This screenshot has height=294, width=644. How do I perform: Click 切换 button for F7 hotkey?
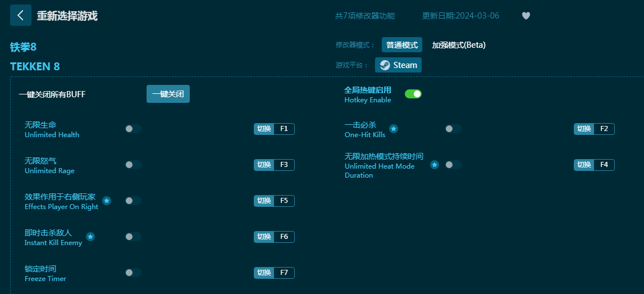(x=264, y=273)
